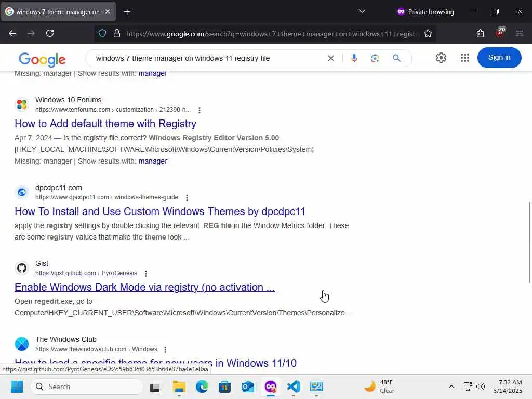The width and height of the screenshot is (532, 399).
Task: Show hidden system tray icons
Action: [x=451, y=387]
